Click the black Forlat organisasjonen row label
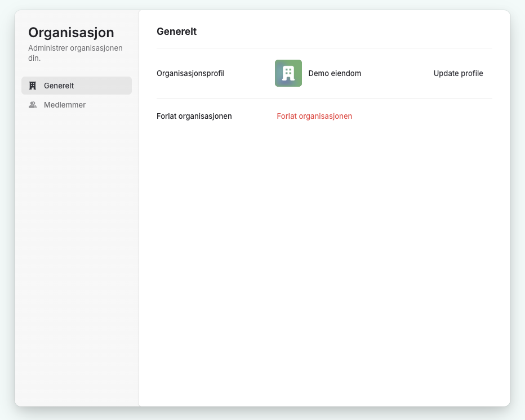Image resolution: width=525 pixels, height=420 pixels. click(x=194, y=116)
